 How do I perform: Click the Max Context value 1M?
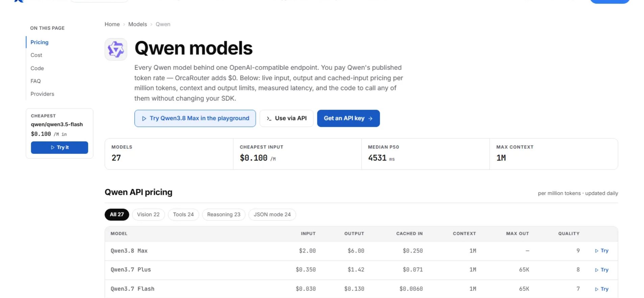(x=501, y=158)
